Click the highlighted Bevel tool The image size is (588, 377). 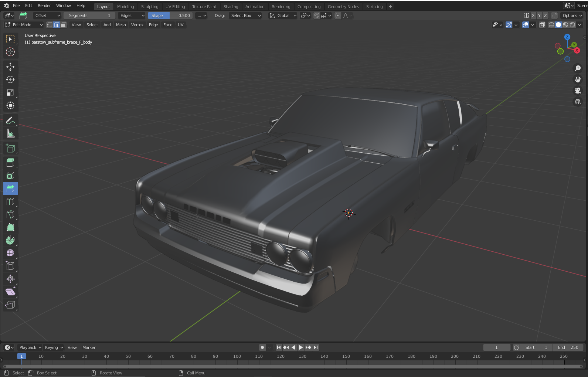click(10, 188)
